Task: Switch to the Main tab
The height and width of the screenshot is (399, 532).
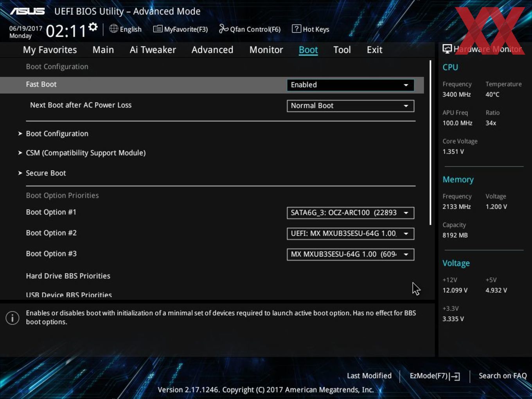Action: pyautogui.click(x=103, y=50)
